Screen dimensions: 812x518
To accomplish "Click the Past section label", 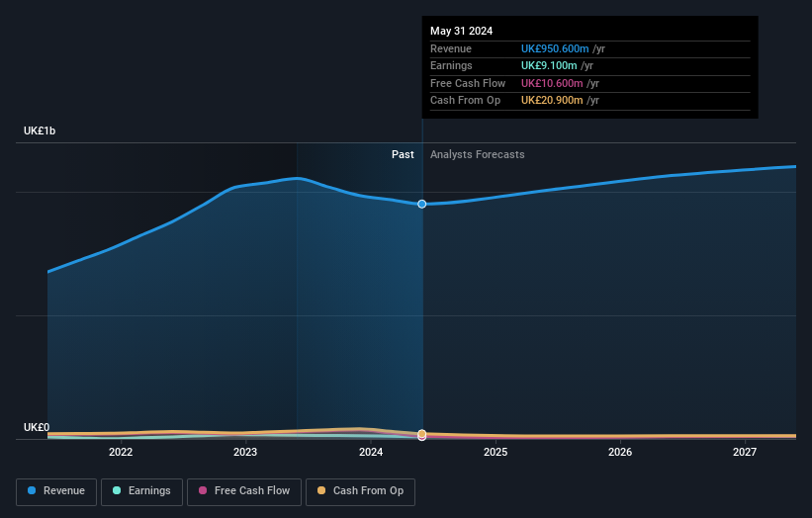I will 403,155.
